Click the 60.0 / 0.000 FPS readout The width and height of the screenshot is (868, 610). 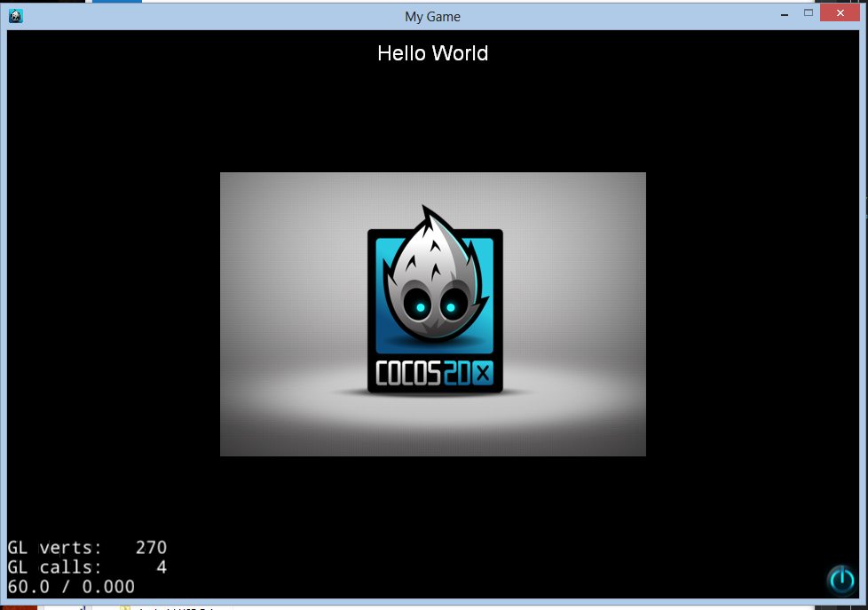click(x=71, y=586)
